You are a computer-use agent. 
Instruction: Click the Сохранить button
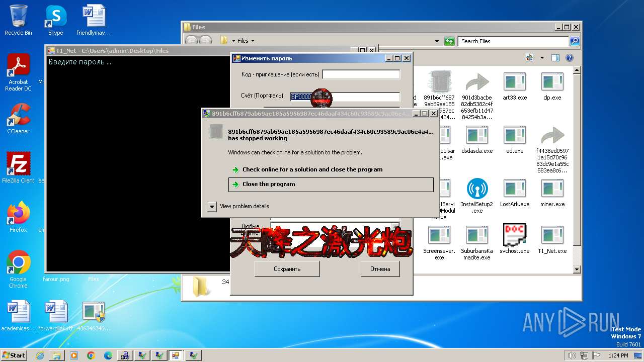[287, 269]
